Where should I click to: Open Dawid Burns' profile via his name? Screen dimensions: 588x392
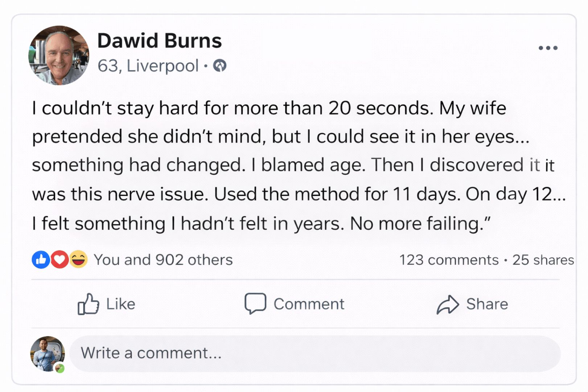click(159, 41)
